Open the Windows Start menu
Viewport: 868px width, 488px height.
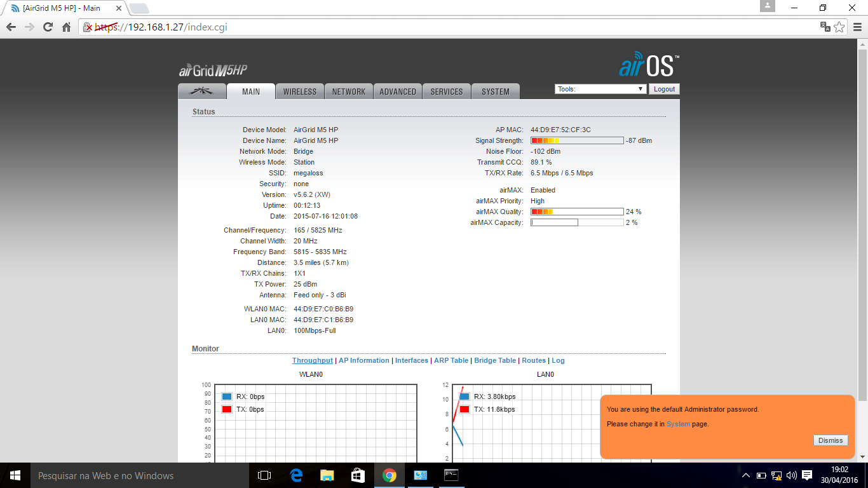(15, 475)
